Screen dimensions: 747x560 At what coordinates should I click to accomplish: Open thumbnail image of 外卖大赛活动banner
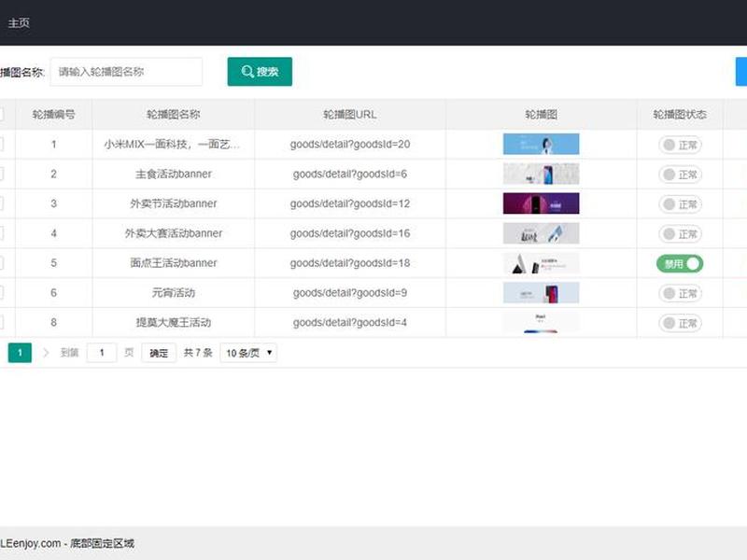tap(542, 233)
